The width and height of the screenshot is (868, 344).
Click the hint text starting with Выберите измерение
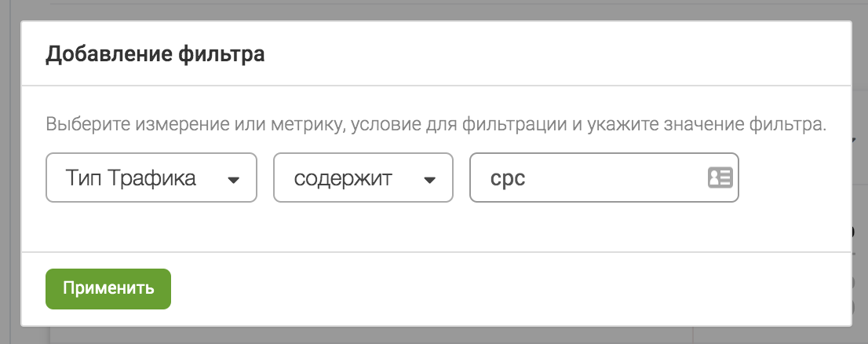(x=436, y=124)
